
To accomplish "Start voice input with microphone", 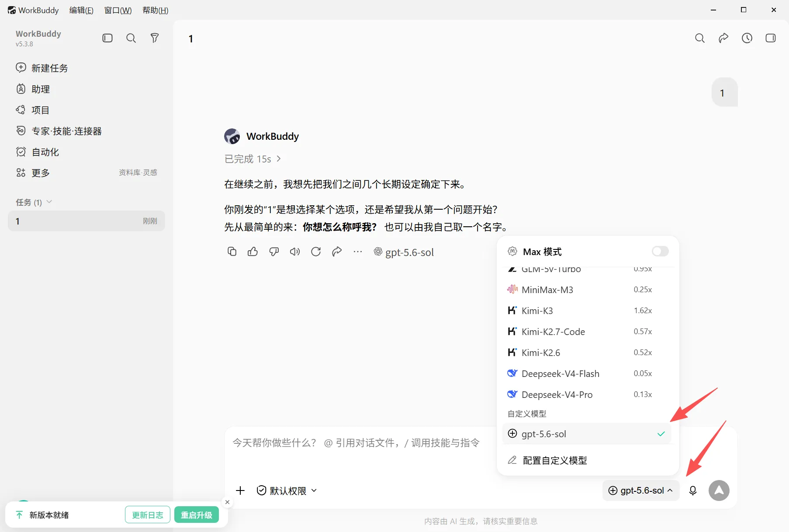I will (x=693, y=491).
